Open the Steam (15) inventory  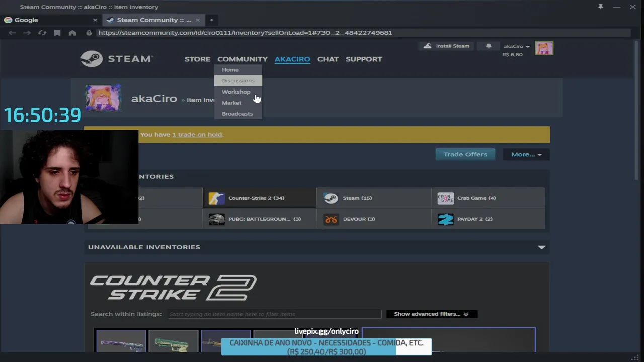tap(373, 198)
